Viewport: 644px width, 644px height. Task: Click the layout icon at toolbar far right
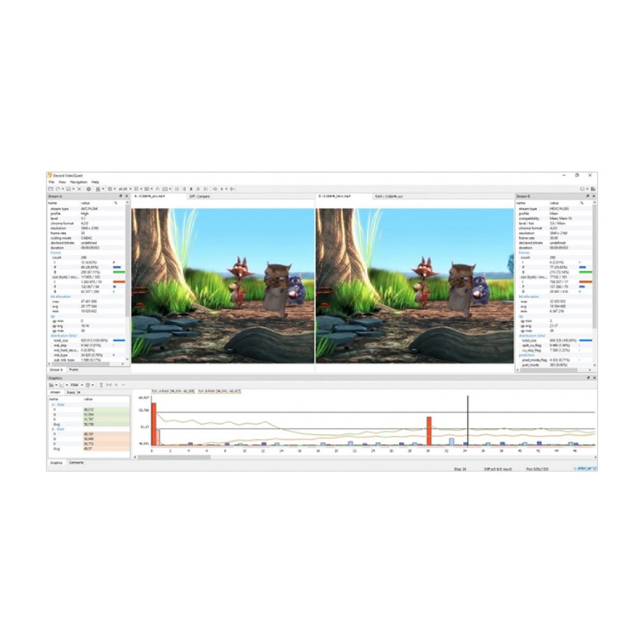(x=593, y=189)
